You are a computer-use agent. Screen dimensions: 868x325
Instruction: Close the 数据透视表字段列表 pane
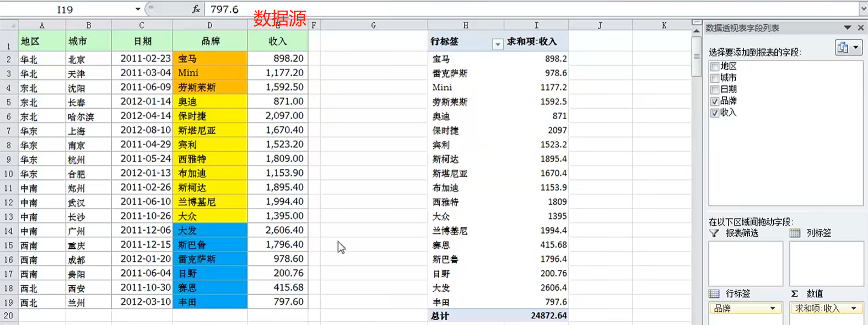click(x=861, y=28)
